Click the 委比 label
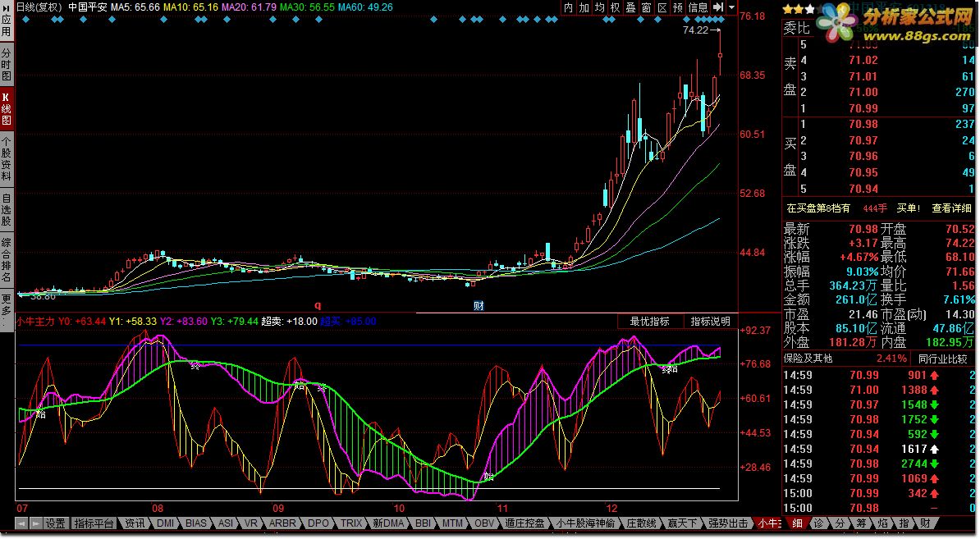This screenshot has width=980, height=539. [x=797, y=28]
